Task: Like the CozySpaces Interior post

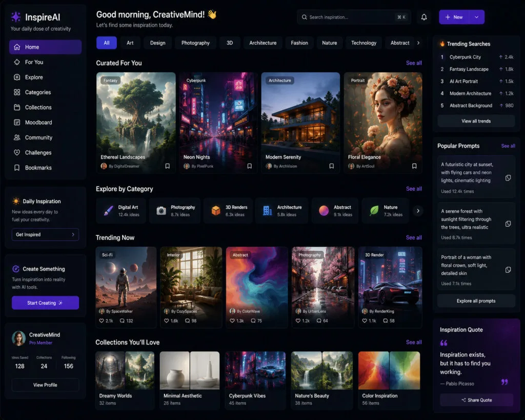Action: (x=167, y=321)
